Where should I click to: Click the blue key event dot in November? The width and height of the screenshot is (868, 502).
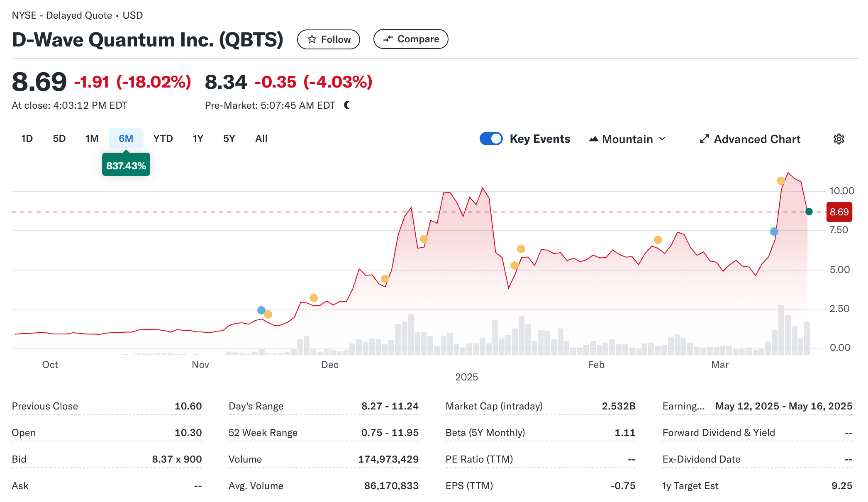pyautogui.click(x=261, y=310)
